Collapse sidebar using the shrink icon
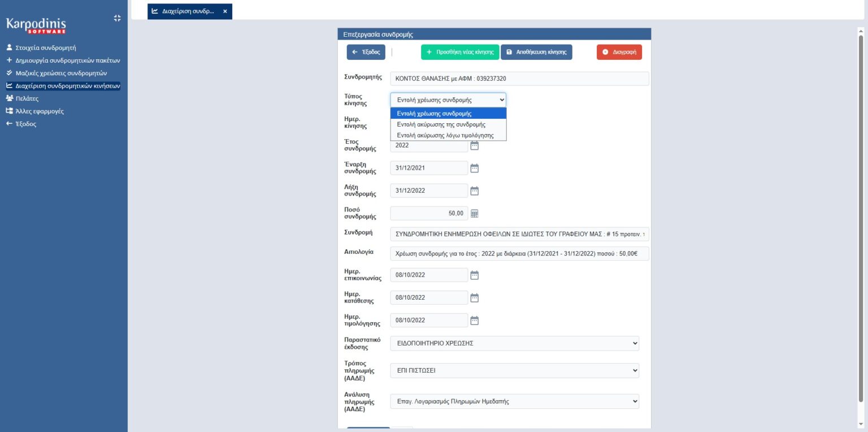 pos(117,18)
